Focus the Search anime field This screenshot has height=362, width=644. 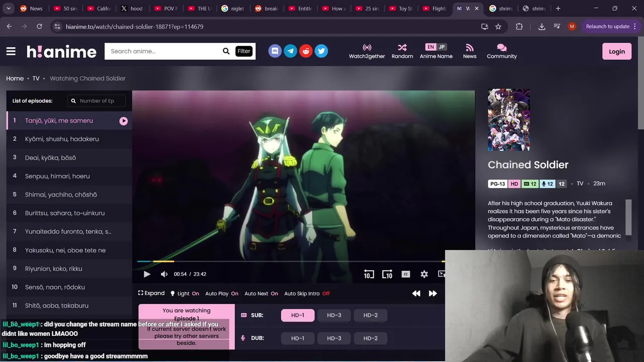(164, 51)
